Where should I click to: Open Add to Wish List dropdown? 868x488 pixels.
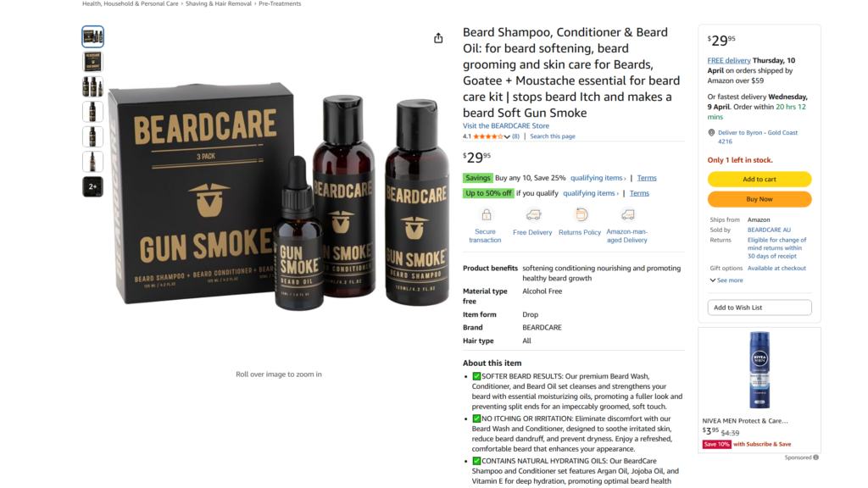point(759,308)
